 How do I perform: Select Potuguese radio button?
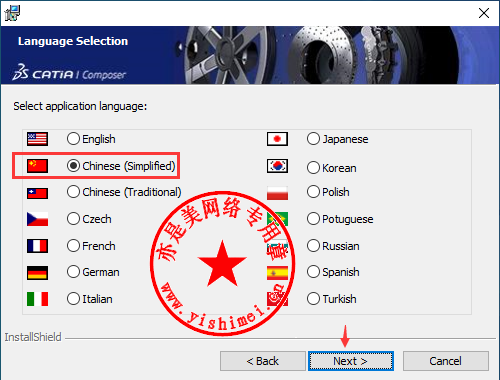(x=313, y=219)
